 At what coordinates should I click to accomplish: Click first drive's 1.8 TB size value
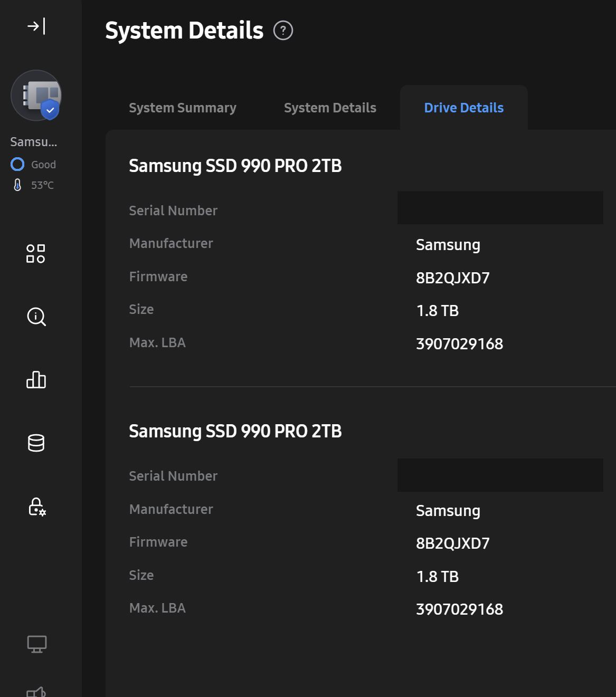coord(438,311)
